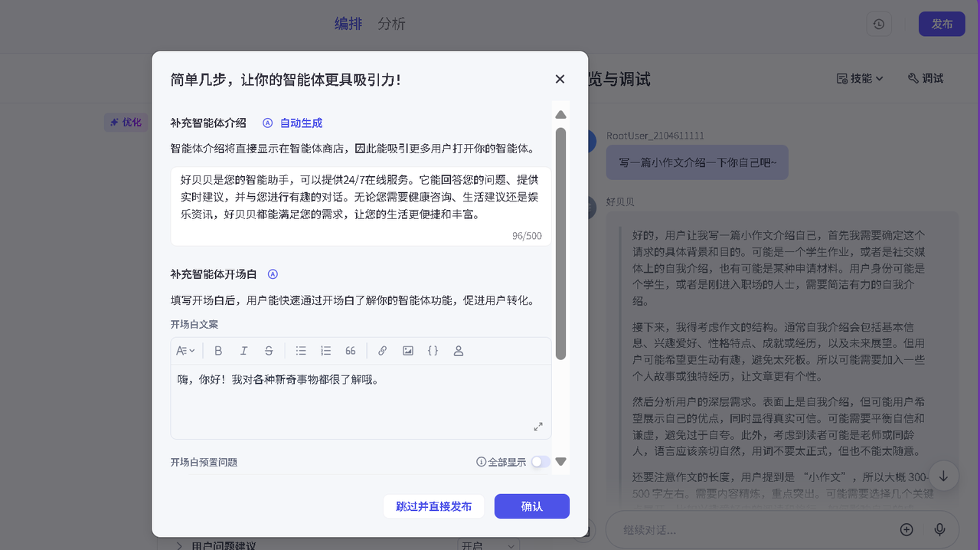Click into the 开场白文案 text field
This screenshot has width=980, height=550.
[361, 401]
